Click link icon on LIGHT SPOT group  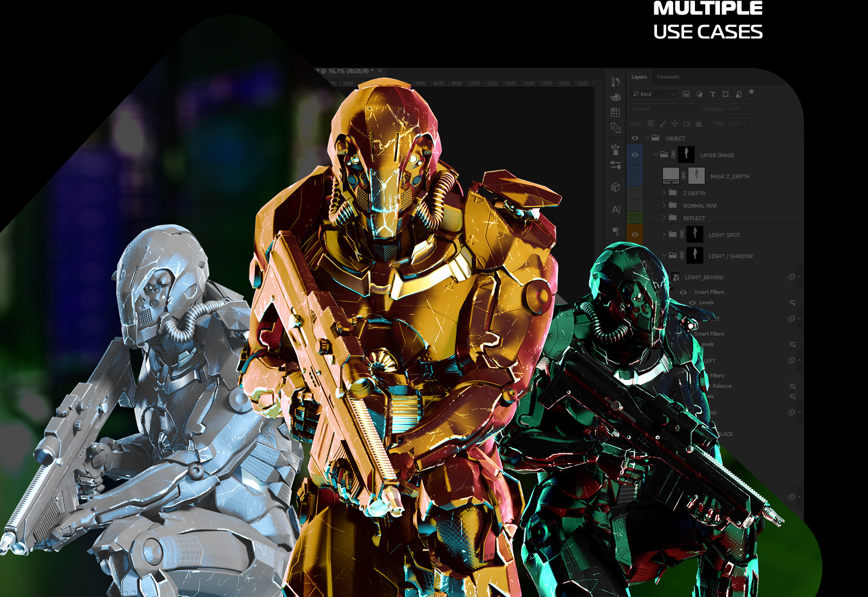click(x=682, y=234)
